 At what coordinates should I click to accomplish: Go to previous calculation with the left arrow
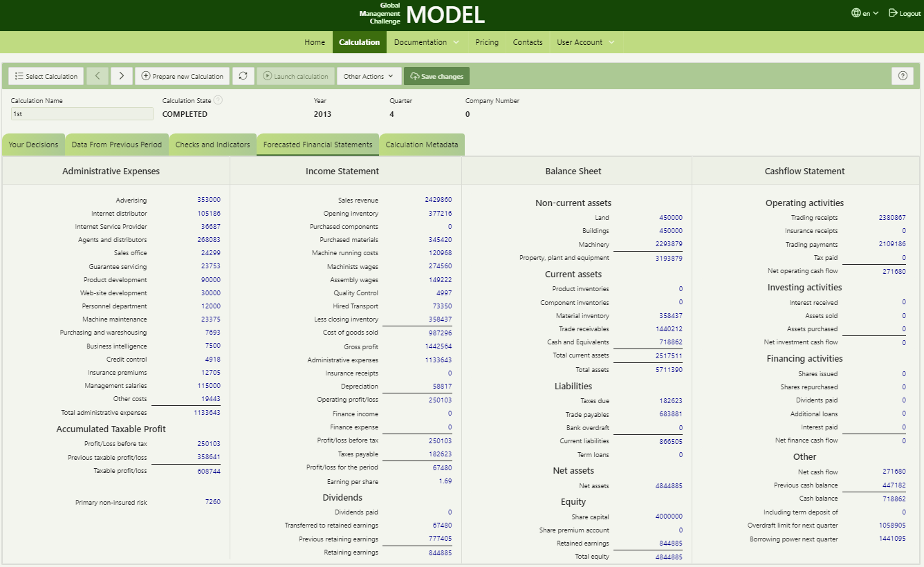(x=98, y=76)
